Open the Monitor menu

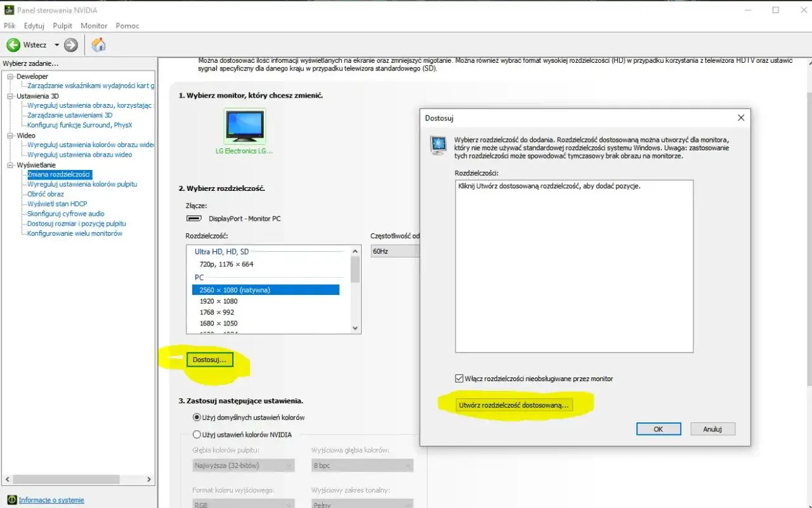click(94, 26)
